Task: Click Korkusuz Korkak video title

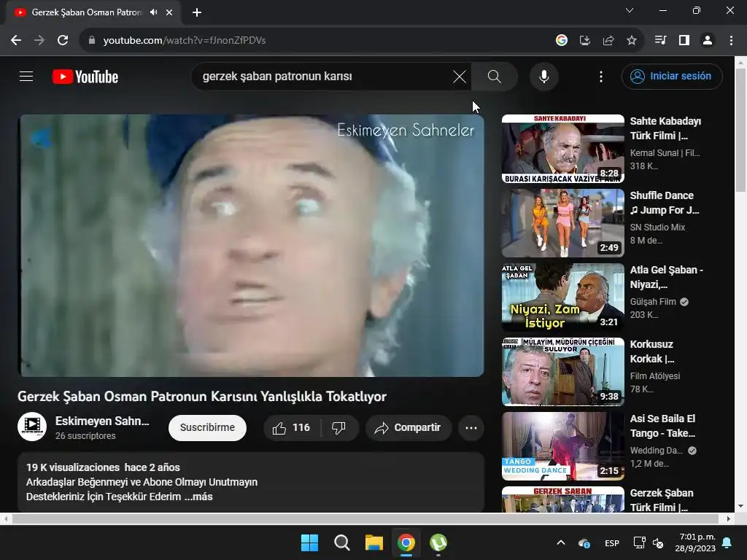Action: coord(652,351)
